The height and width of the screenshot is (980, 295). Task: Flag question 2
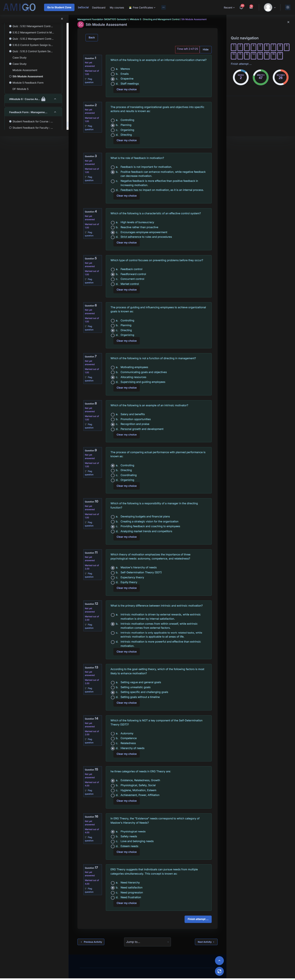(x=89, y=127)
